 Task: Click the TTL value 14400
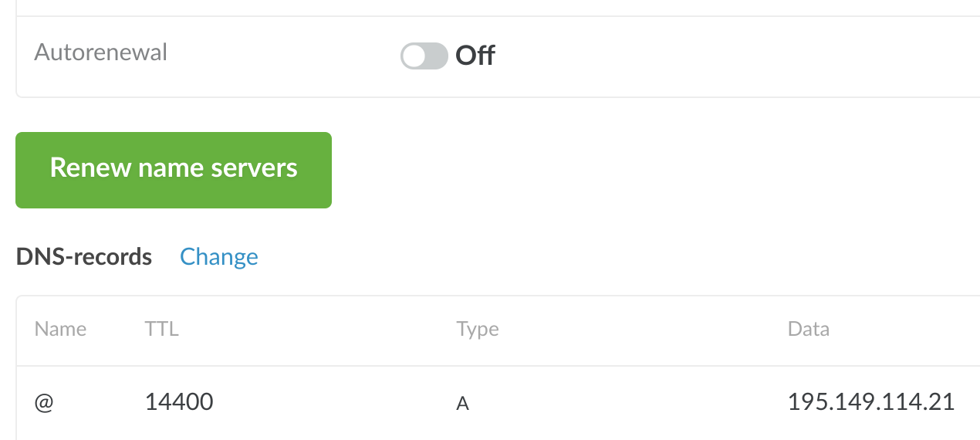pyautogui.click(x=179, y=402)
